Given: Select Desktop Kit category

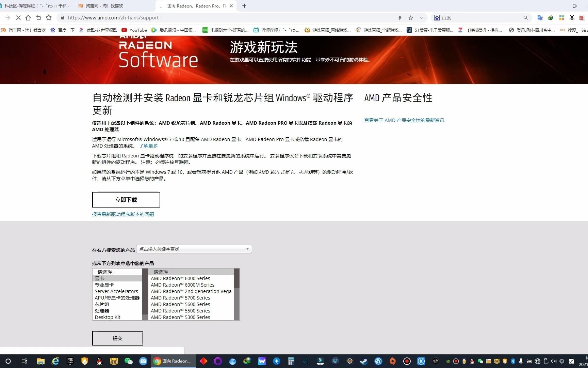Looking at the screenshot, I should pos(117,317).
